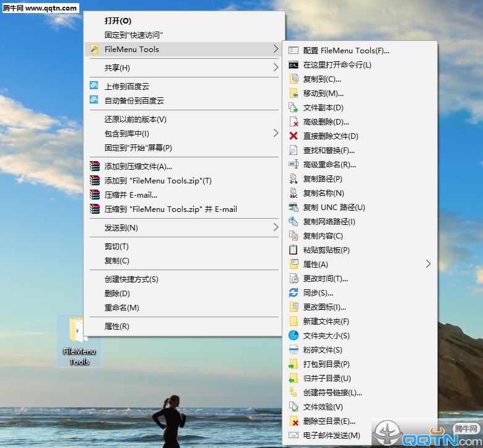Choose 重命名(M) from the context menu
The image size is (483, 448).
[121, 308]
